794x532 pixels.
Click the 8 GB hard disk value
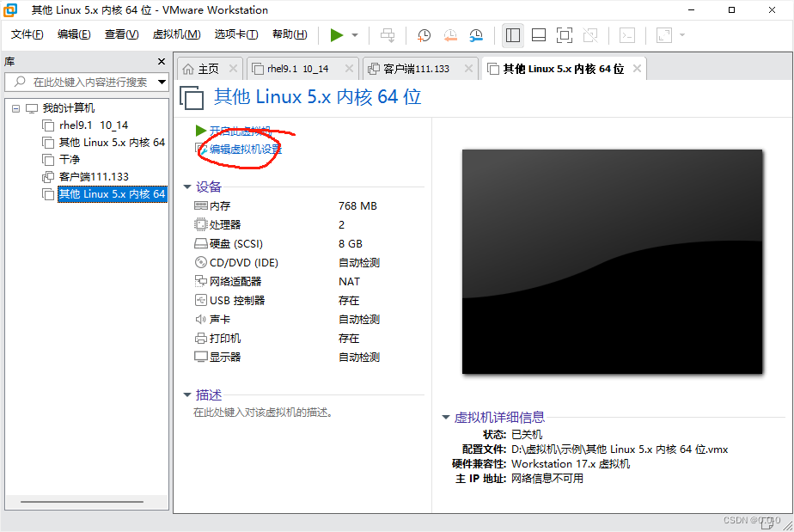tap(351, 244)
